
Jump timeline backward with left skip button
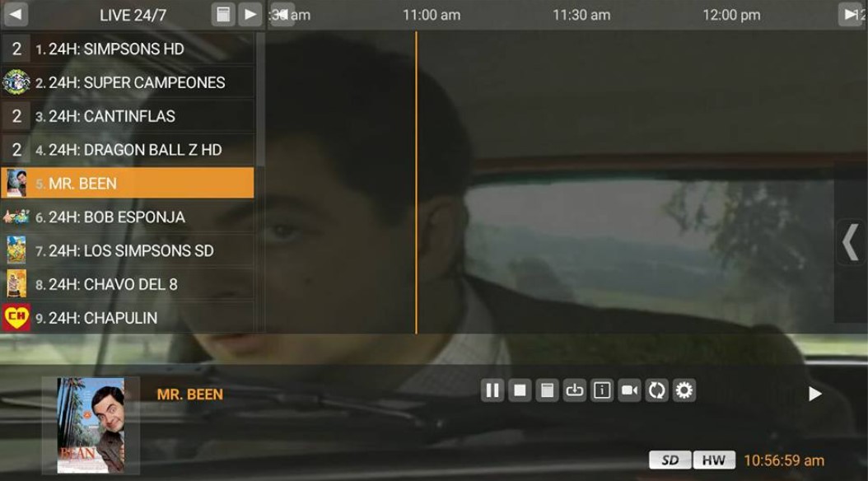click(x=281, y=14)
